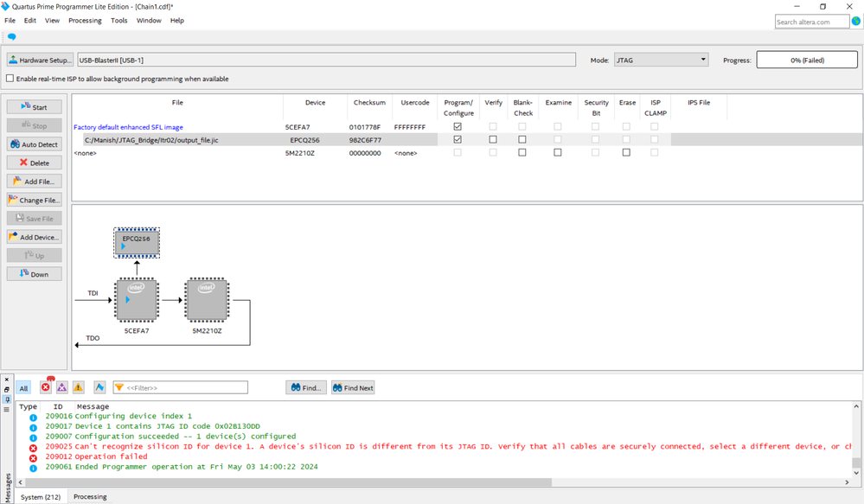Open the View menu

click(x=53, y=21)
